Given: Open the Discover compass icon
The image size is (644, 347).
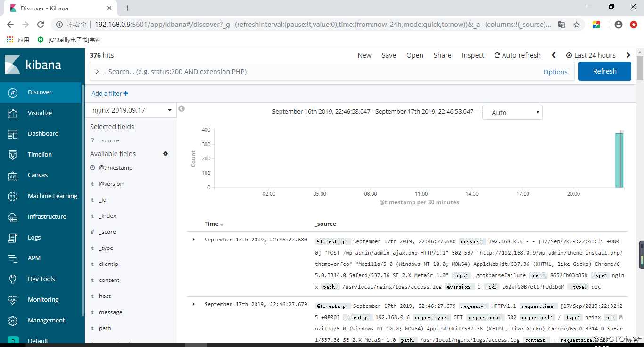Looking at the screenshot, I should pyautogui.click(x=13, y=92).
